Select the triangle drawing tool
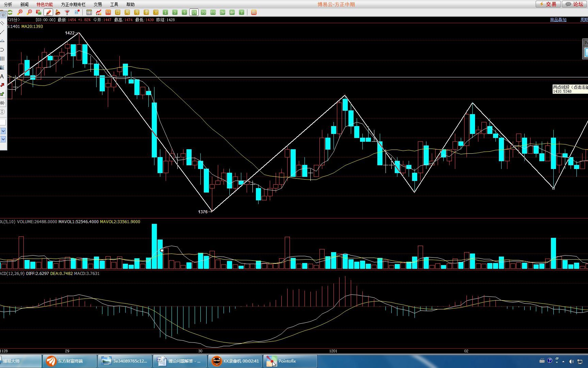 (x=2, y=41)
